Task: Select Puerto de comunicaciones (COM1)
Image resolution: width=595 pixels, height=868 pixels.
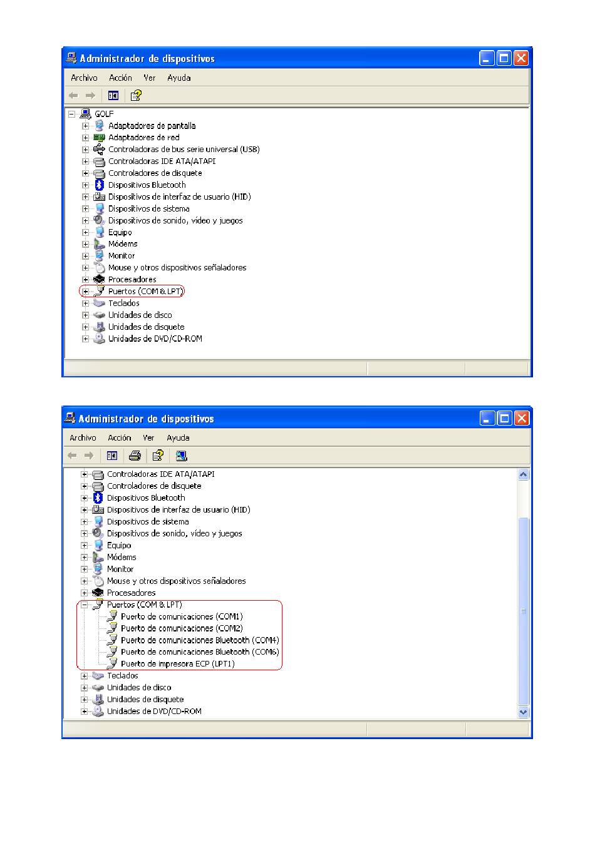Action: (x=182, y=617)
